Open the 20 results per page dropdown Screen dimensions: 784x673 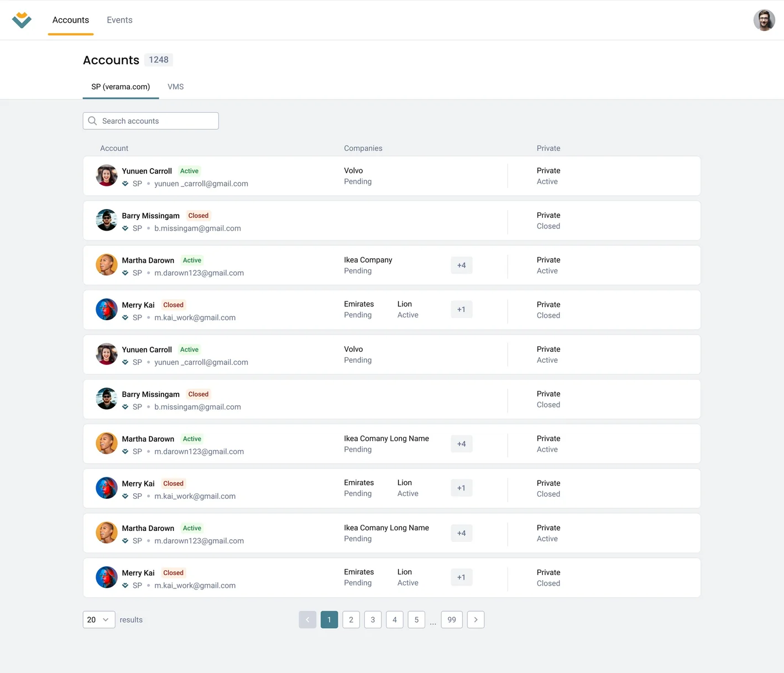coord(99,619)
